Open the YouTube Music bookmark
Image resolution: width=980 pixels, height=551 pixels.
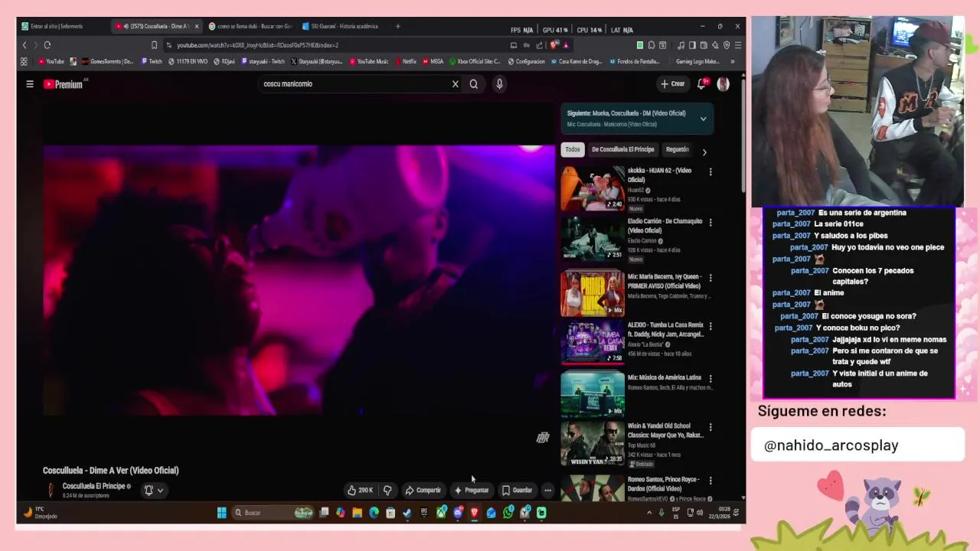pyautogui.click(x=369, y=62)
